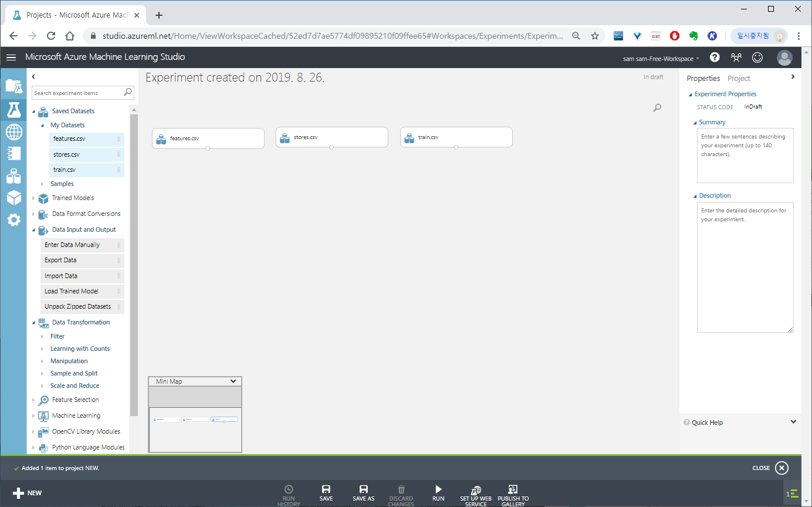Viewport: 812px width, 507px height.
Task: Expand Trained Models category
Action: point(33,198)
